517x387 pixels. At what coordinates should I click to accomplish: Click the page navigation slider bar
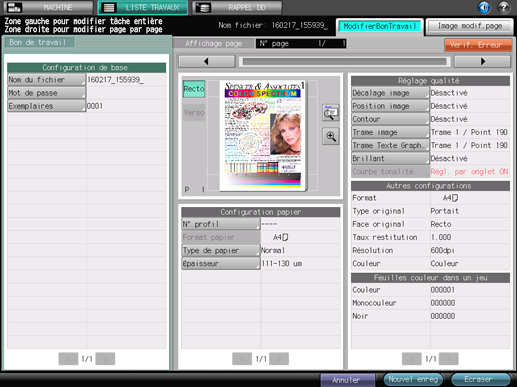[x=344, y=61]
